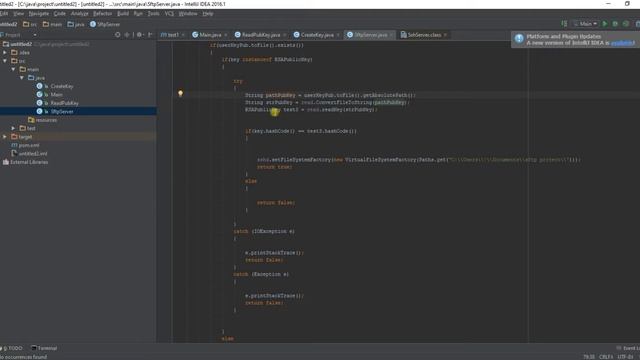This screenshot has height=360, width=640.
Task: Open the TODO tool window
Action: click(x=12, y=348)
